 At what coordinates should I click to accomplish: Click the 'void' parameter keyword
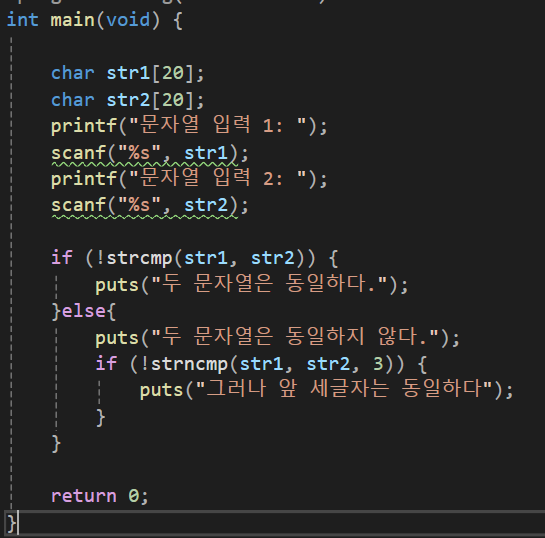(x=128, y=19)
